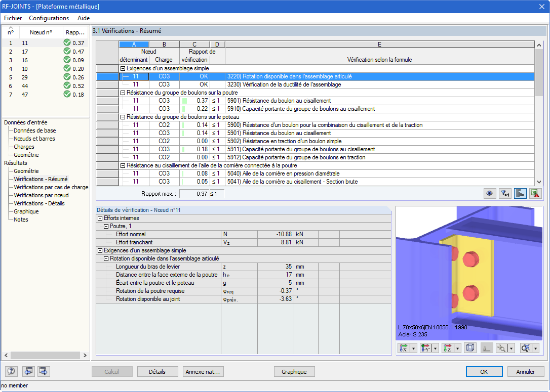Toggle column visibility with the eye icon
Viewport: 550px width, 392px height.
489,193
